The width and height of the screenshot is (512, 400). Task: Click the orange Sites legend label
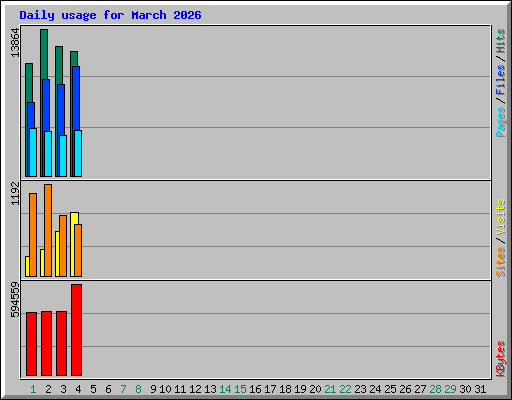(x=500, y=262)
